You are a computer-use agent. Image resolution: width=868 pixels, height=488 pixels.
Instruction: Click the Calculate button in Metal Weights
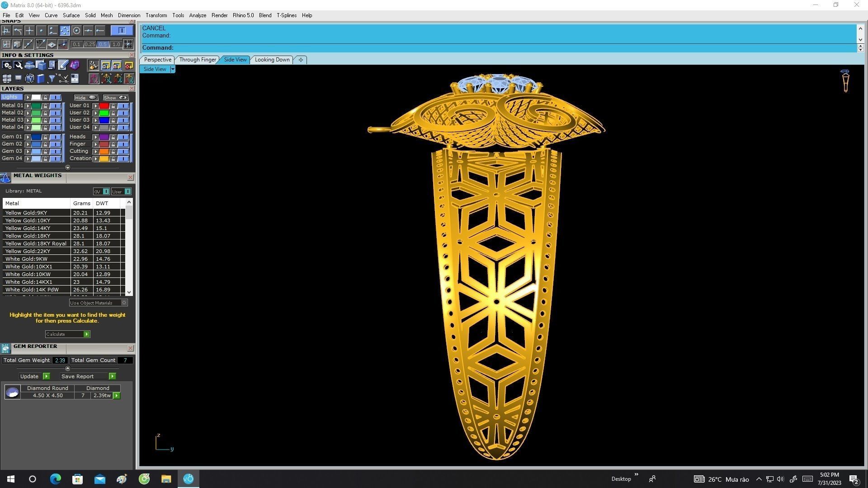(x=67, y=334)
